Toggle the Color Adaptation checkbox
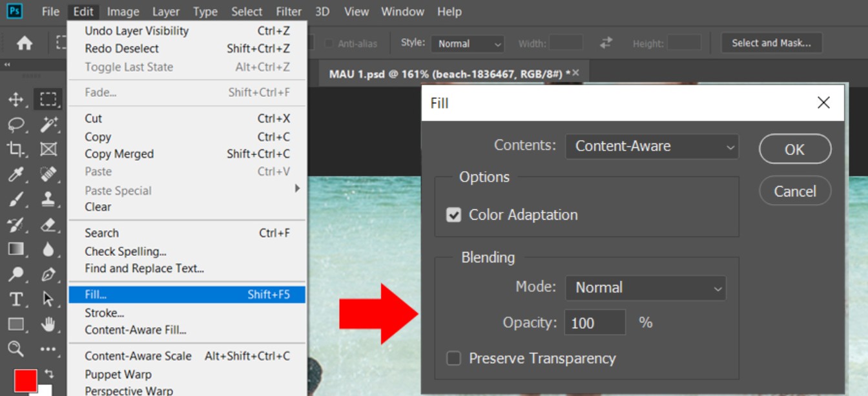 (x=454, y=215)
